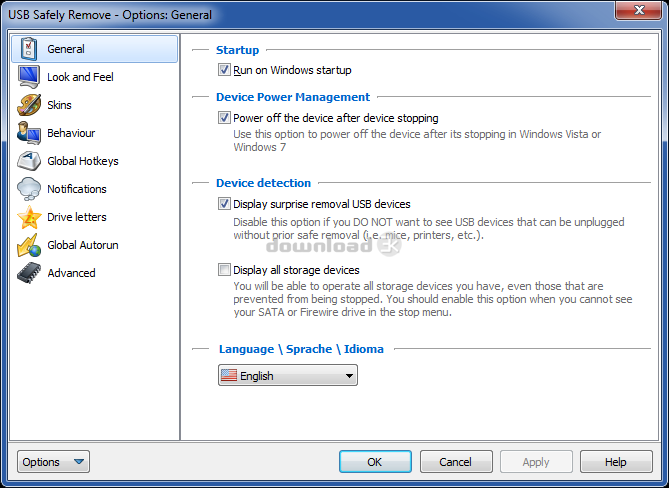Click the Cancel button

(x=456, y=462)
